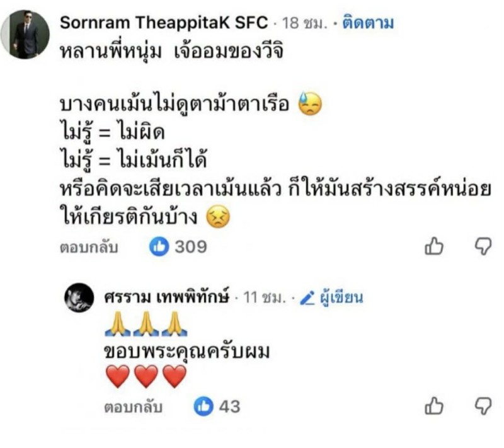The width and height of the screenshot is (504, 448).
Task: Dislike the Sornram TheappitaK SFC comment with thumbs down
Action: pyautogui.click(x=483, y=246)
